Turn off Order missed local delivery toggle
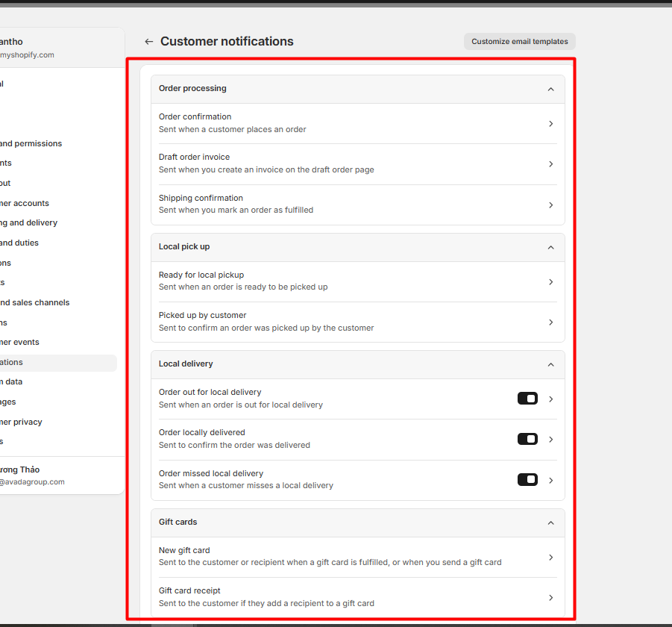 pos(527,480)
